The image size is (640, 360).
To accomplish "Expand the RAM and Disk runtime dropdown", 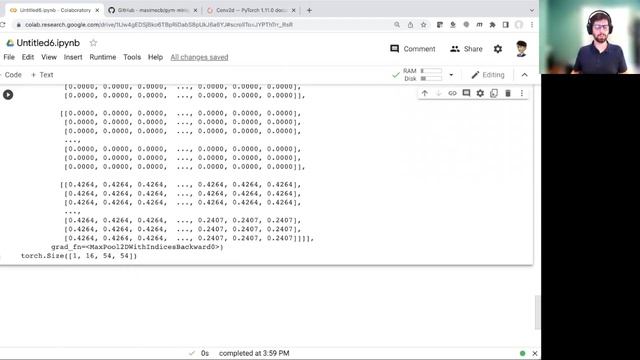I will click(x=451, y=75).
